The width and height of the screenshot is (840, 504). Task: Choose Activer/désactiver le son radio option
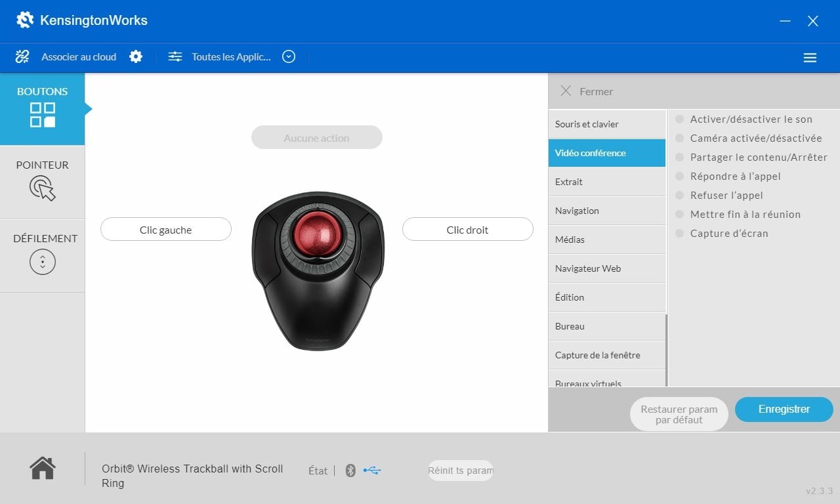click(680, 119)
